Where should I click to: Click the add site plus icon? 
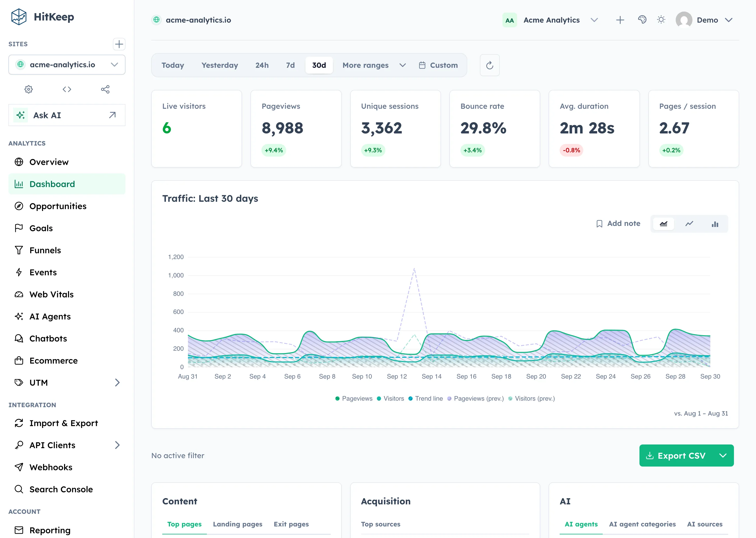119,44
